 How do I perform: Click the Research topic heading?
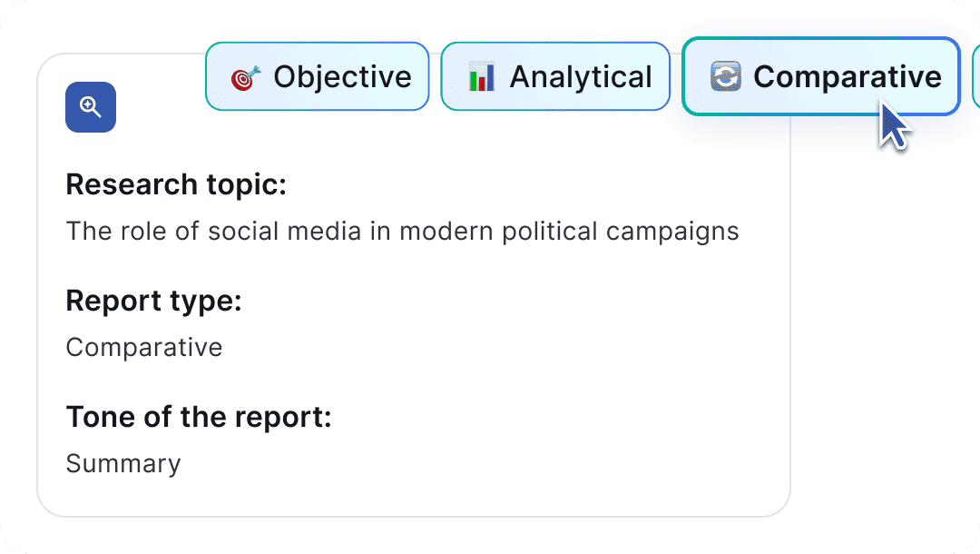click(x=176, y=184)
